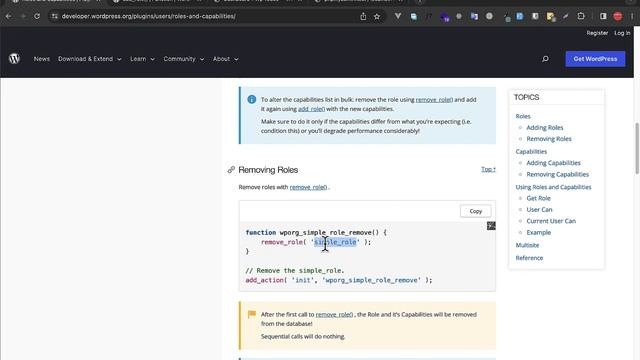Expand the Learn dropdown
640x360 pixels.
pyautogui.click(x=142, y=59)
